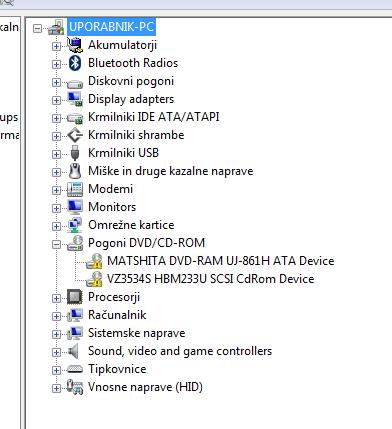Click the Vnosne naprave (HID) icon
Screen dimensions: 392x429
point(75,387)
